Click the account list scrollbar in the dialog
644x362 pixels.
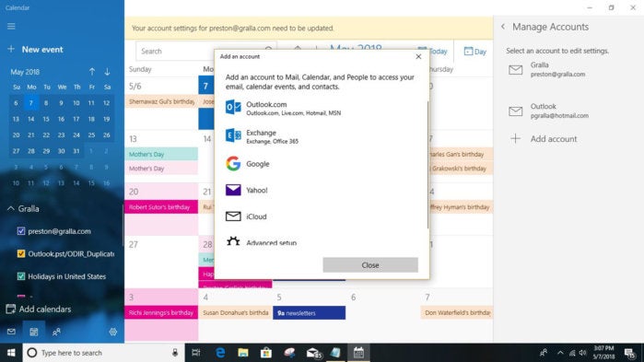click(x=427, y=164)
